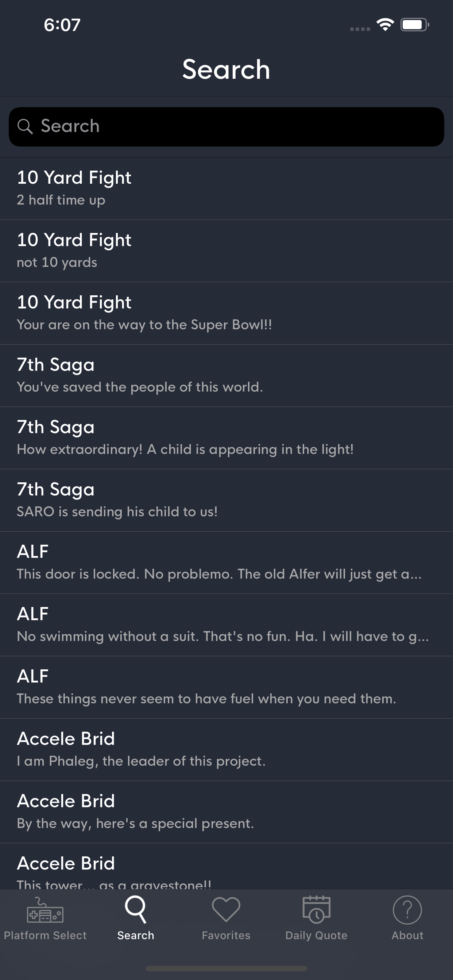Tap the battery status icon
The image size is (453, 980).
coord(414,25)
